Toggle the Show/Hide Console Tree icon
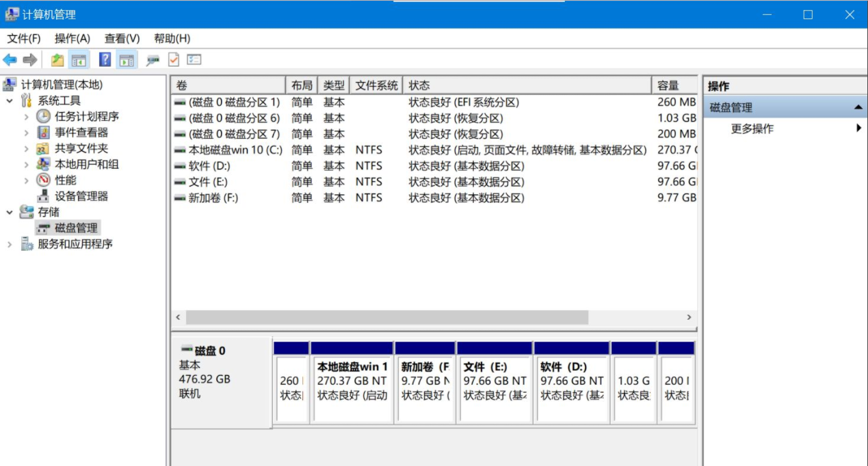868x466 pixels. pyautogui.click(x=79, y=60)
